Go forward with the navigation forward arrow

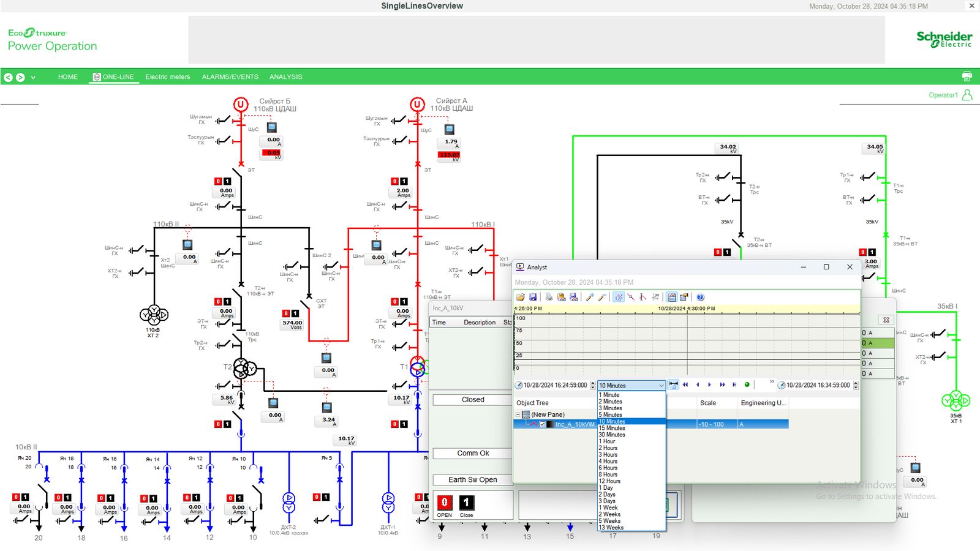(x=20, y=77)
